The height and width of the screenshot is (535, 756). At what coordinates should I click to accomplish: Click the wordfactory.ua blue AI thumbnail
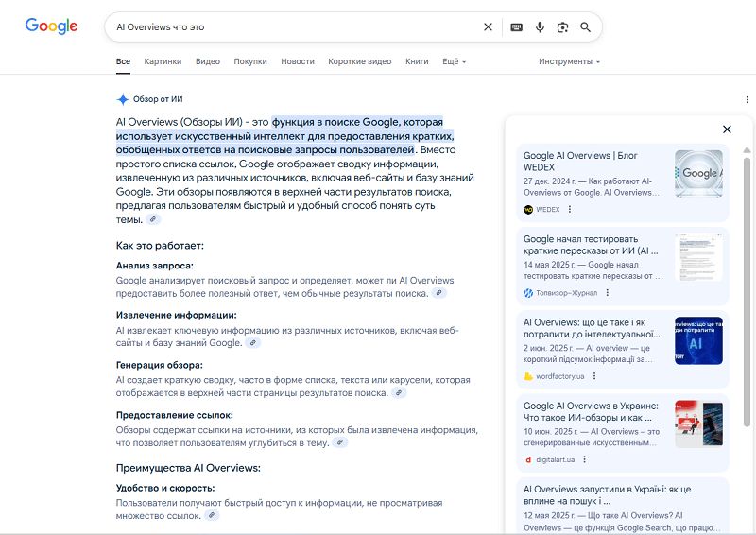pos(698,340)
